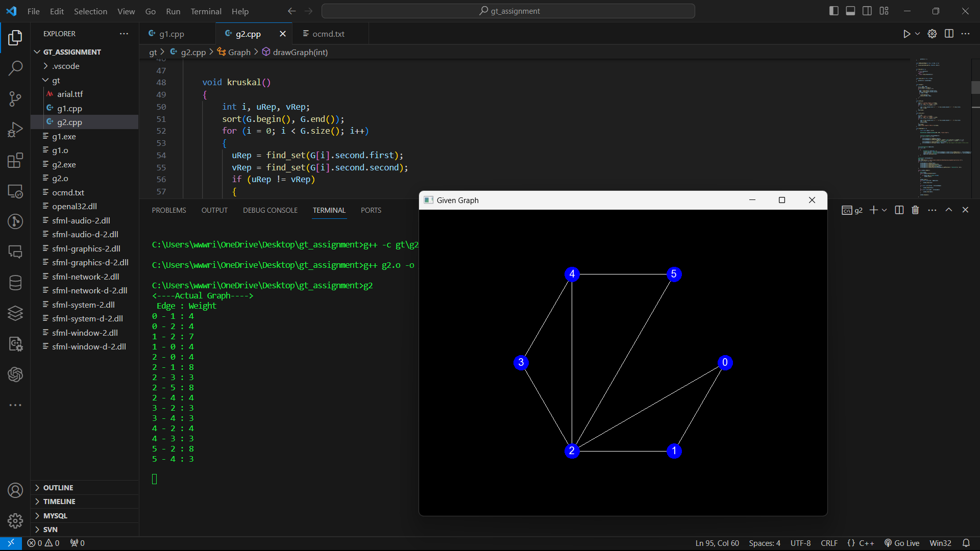Open the Accounts menu icon
The height and width of the screenshot is (551, 980).
tap(15, 490)
